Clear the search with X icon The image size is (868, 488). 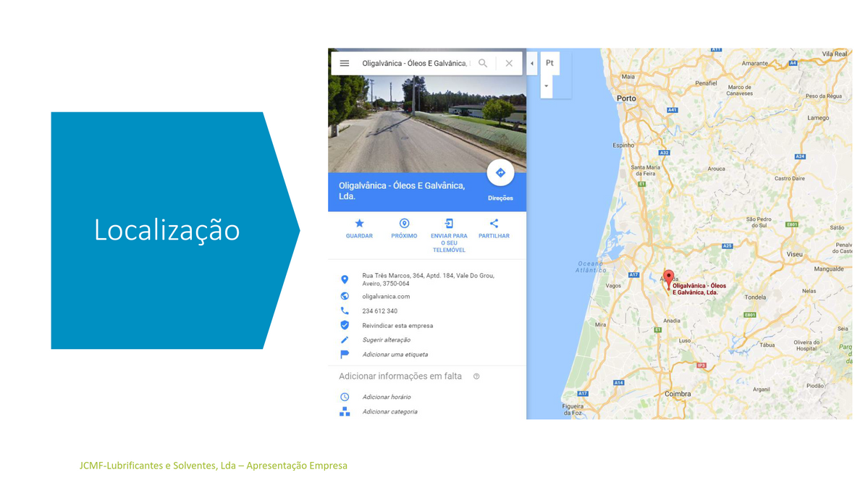point(509,64)
